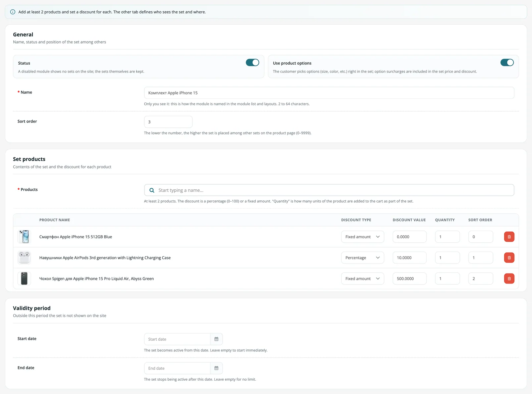Click the iPhone 15 Blue product thumbnail
532x394 pixels.
point(24,237)
